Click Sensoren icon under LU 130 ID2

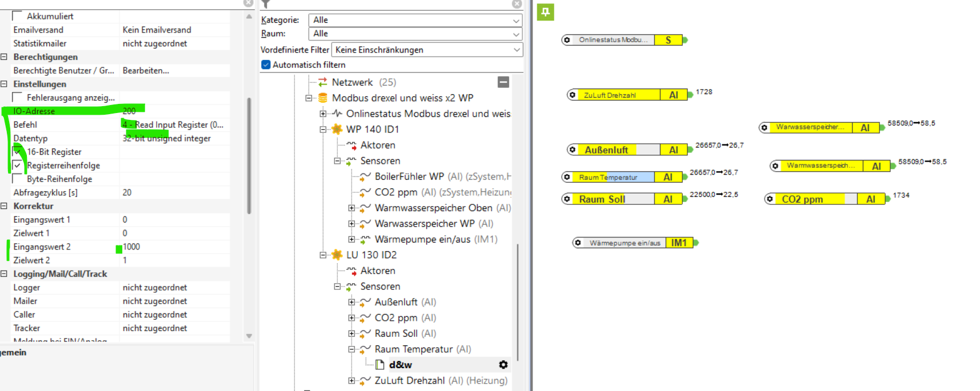point(351,287)
